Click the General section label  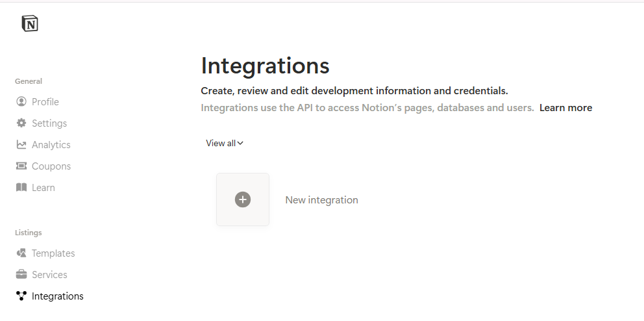pos(29,81)
